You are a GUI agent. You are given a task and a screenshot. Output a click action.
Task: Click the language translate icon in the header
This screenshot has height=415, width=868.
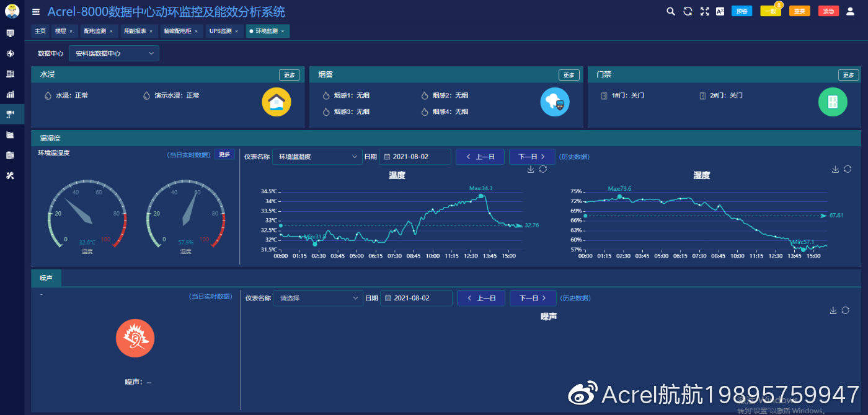click(720, 11)
